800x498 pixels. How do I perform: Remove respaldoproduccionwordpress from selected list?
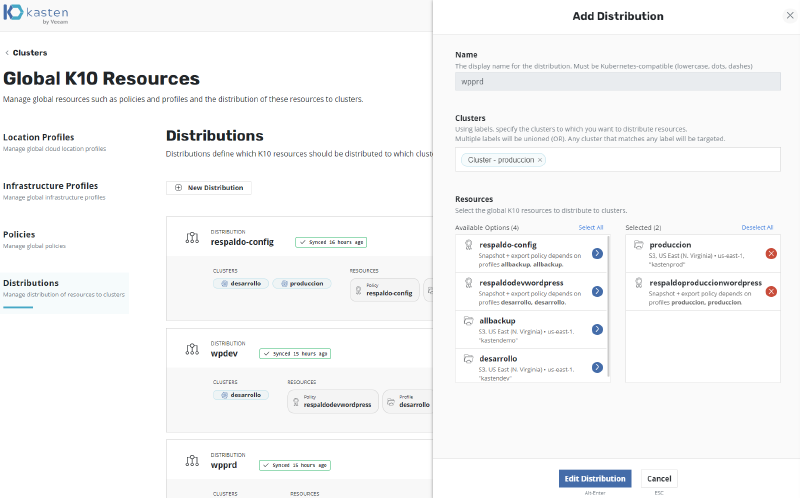click(x=771, y=291)
